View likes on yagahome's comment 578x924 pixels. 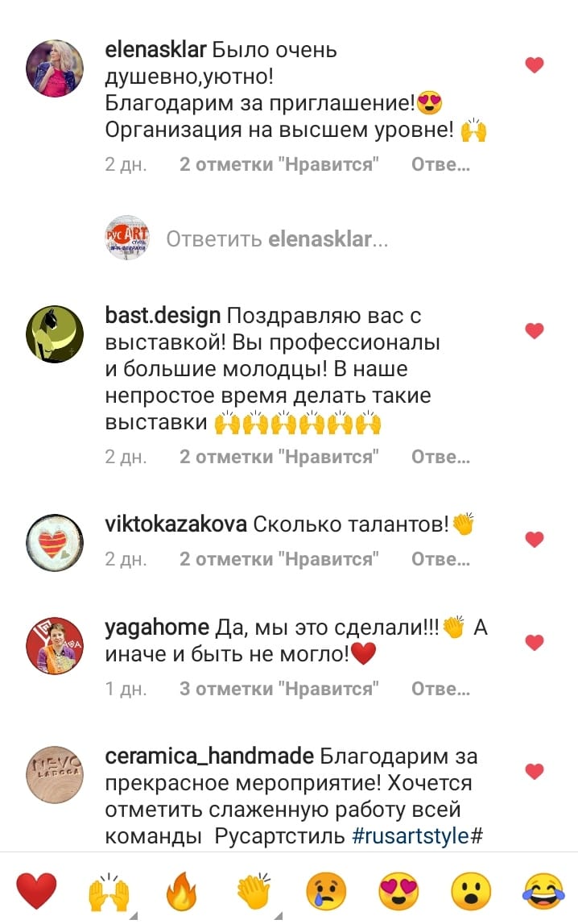[279, 688]
